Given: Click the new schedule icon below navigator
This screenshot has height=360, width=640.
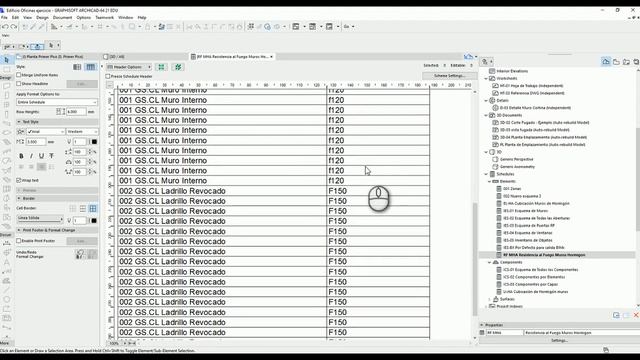Looking at the screenshot, I should [x=616, y=316].
